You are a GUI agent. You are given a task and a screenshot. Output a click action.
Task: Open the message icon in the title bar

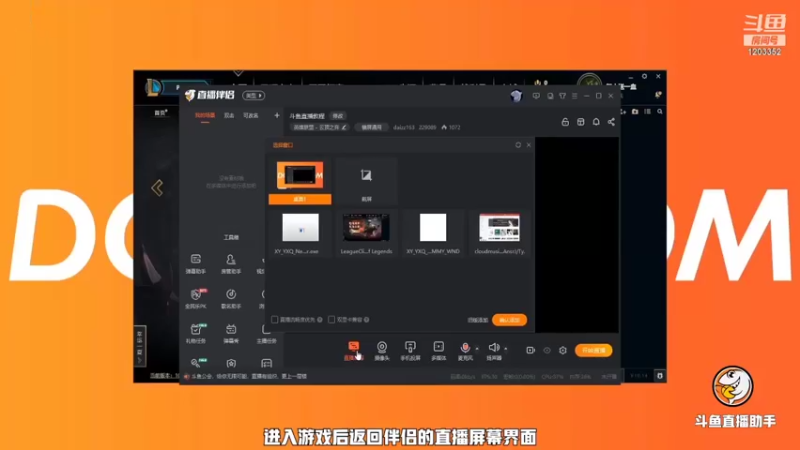pos(536,96)
